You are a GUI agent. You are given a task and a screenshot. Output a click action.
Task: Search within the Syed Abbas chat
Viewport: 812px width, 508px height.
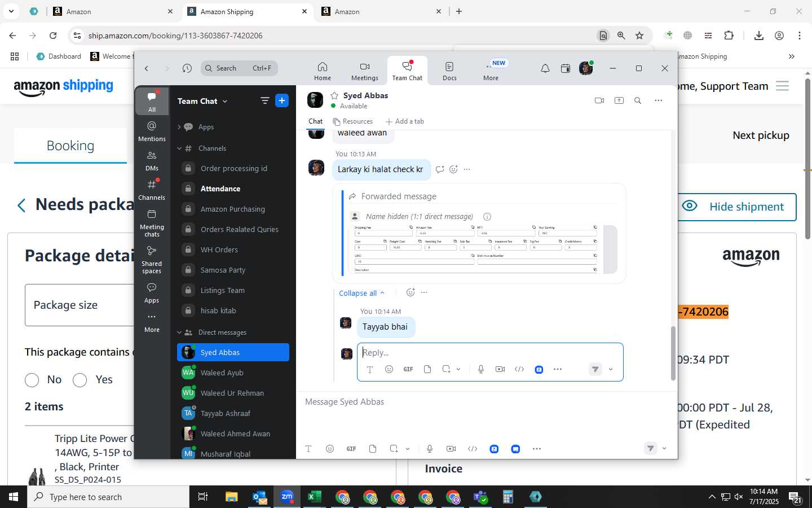[638, 100]
